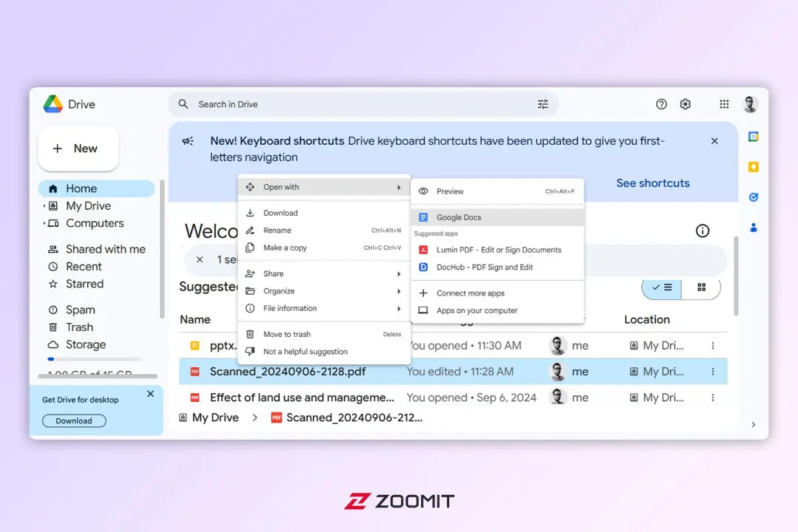Select Connect more apps
This screenshot has height=532, width=798.
tap(497, 293)
